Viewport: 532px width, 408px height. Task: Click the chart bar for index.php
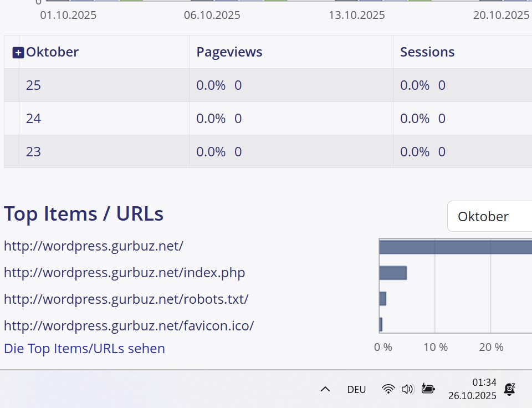tap(393, 273)
